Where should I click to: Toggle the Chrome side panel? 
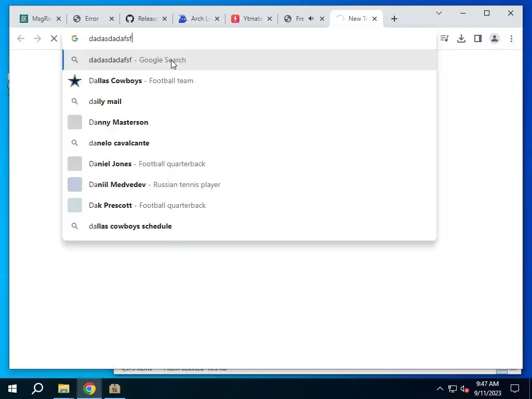[x=478, y=38]
